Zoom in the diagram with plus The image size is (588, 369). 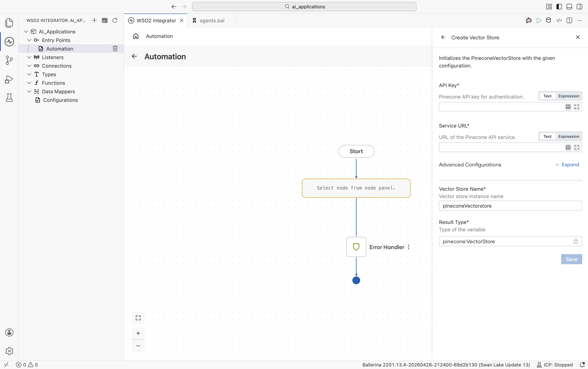[138, 333]
